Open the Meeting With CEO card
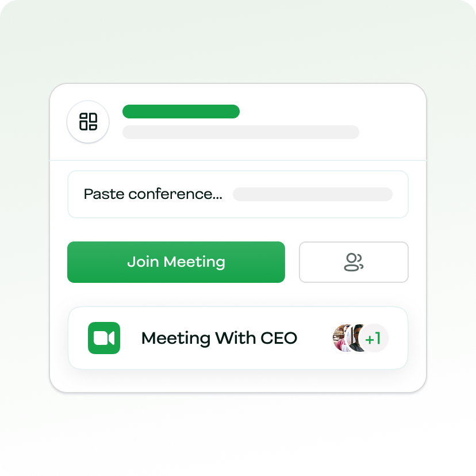 click(238, 338)
